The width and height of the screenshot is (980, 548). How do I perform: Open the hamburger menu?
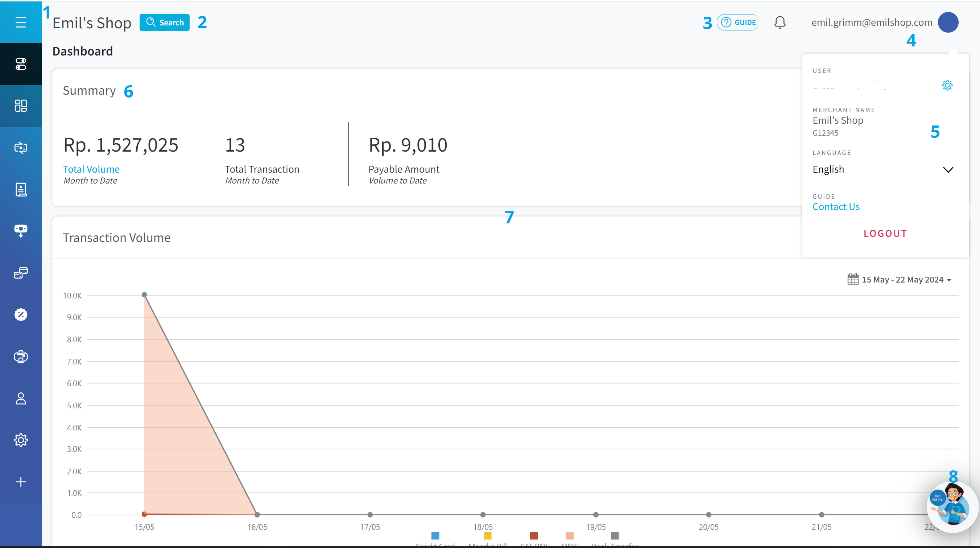pyautogui.click(x=21, y=22)
